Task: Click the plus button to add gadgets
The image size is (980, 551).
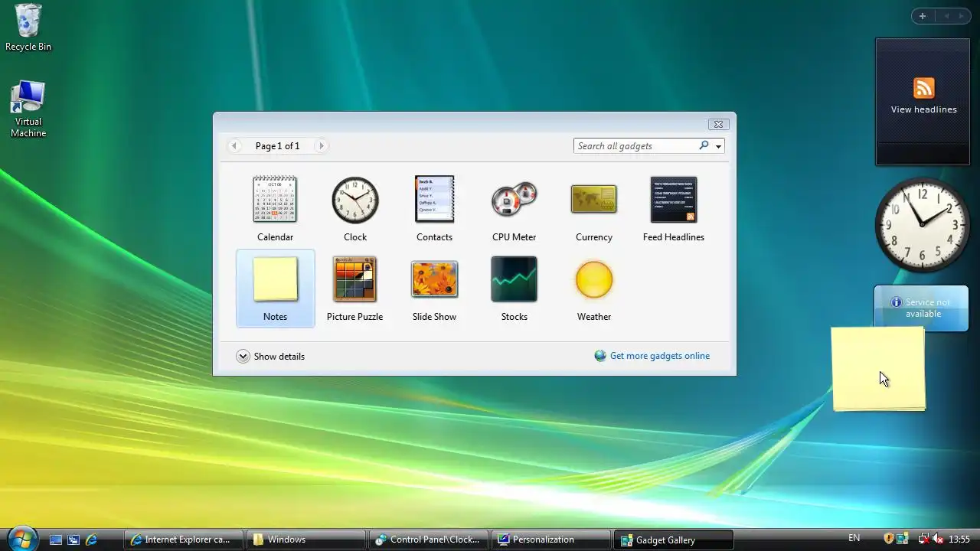Action: 923,16
